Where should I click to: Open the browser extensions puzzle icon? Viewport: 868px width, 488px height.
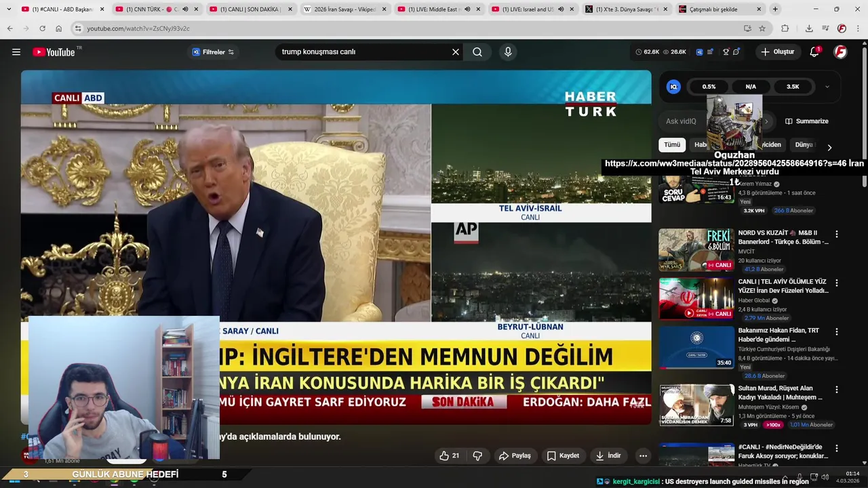(785, 28)
